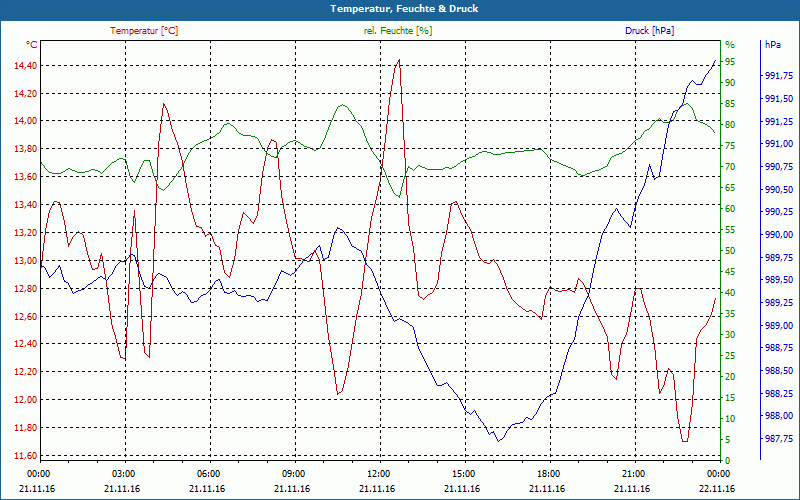Click the 11,80 temperature axis value

pos(25,428)
